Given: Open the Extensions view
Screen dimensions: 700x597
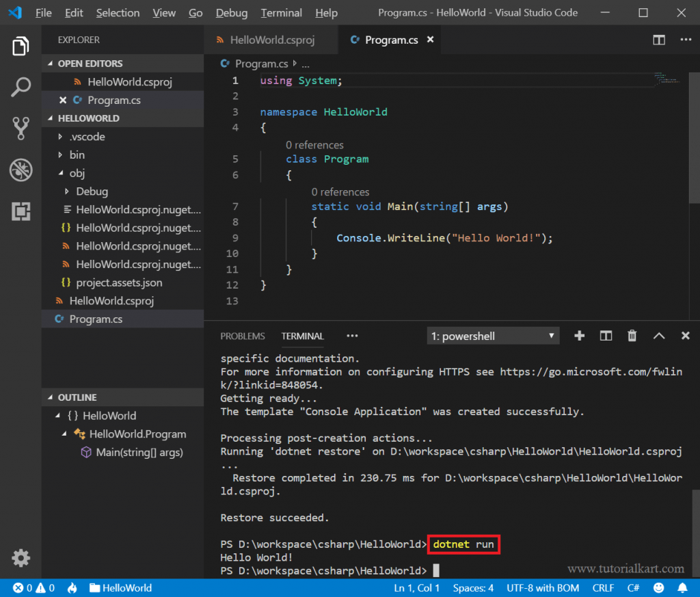Looking at the screenshot, I should tap(20, 212).
